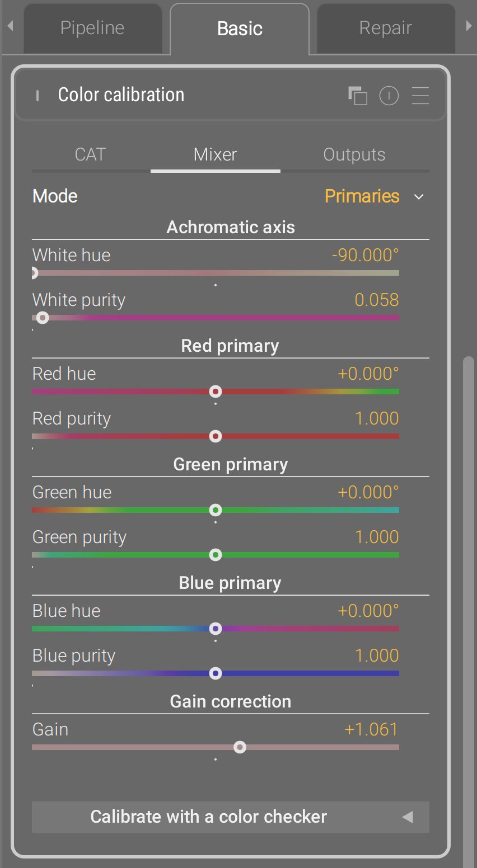Click the Green hue slider handle
477x868 pixels.
pyautogui.click(x=216, y=510)
